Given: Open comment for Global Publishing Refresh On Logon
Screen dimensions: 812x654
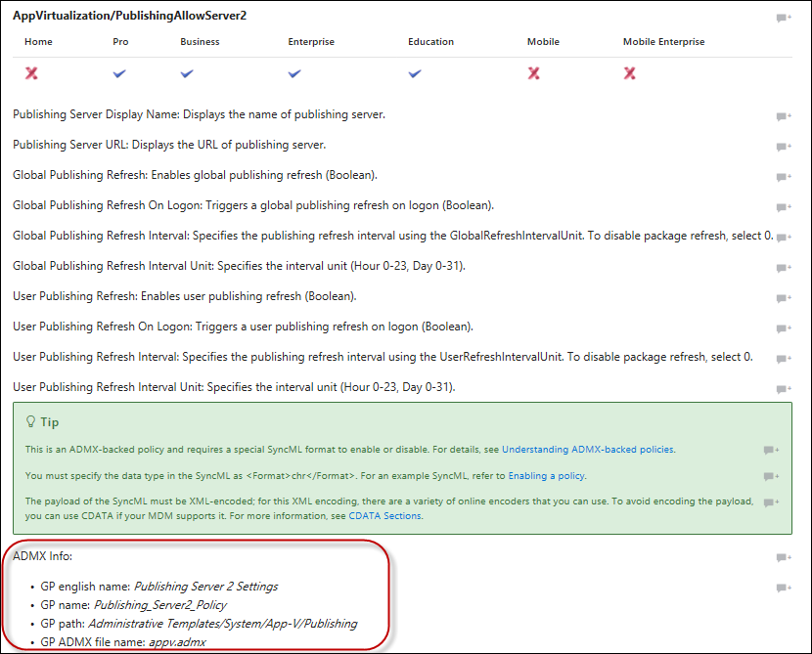Looking at the screenshot, I should [783, 207].
